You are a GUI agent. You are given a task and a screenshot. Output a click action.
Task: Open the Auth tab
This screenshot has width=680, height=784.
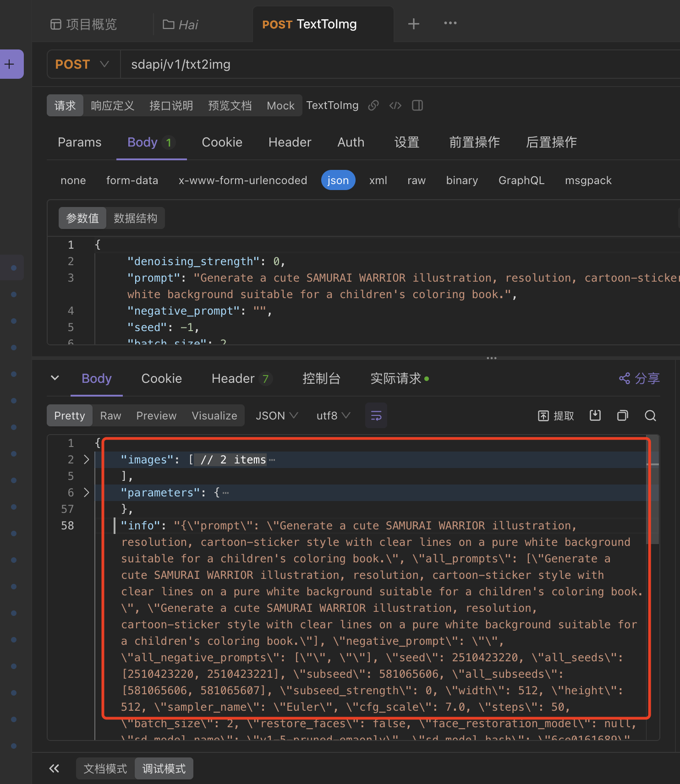351,142
